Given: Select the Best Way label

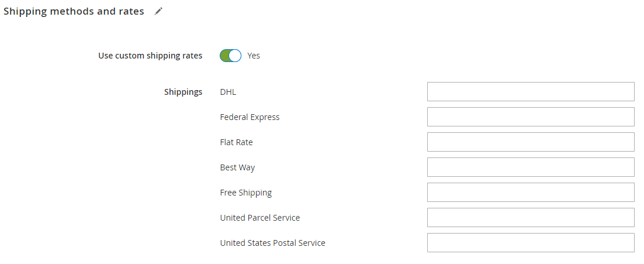Looking at the screenshot, I should 237,168.
